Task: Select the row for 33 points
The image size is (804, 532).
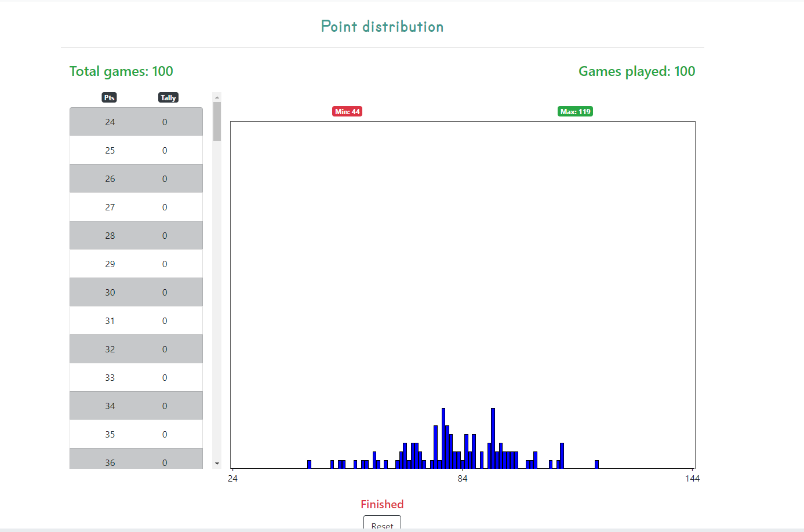Action: [x=136, y=377]
